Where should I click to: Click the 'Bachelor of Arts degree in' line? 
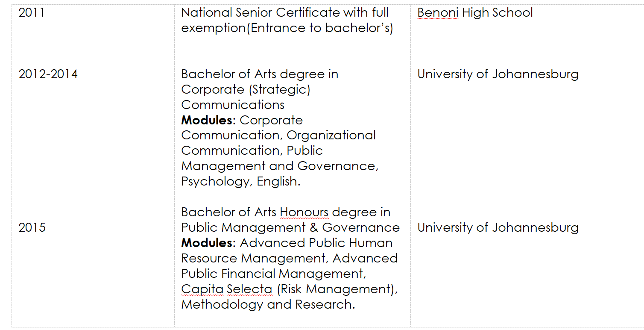click(x=260, y=74)
